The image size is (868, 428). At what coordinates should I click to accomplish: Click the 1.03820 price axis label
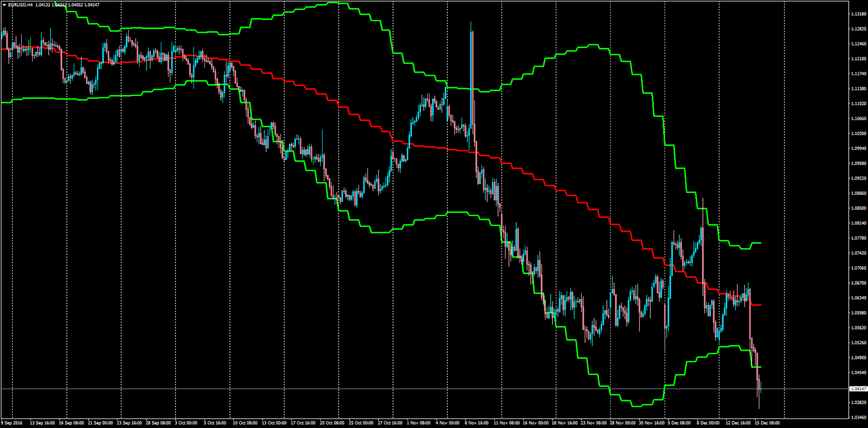point(859,402)
